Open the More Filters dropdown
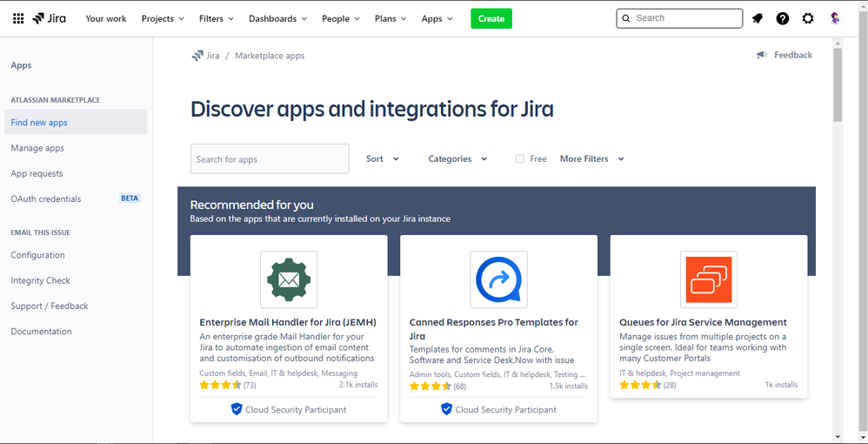 (x=591, y=159)
